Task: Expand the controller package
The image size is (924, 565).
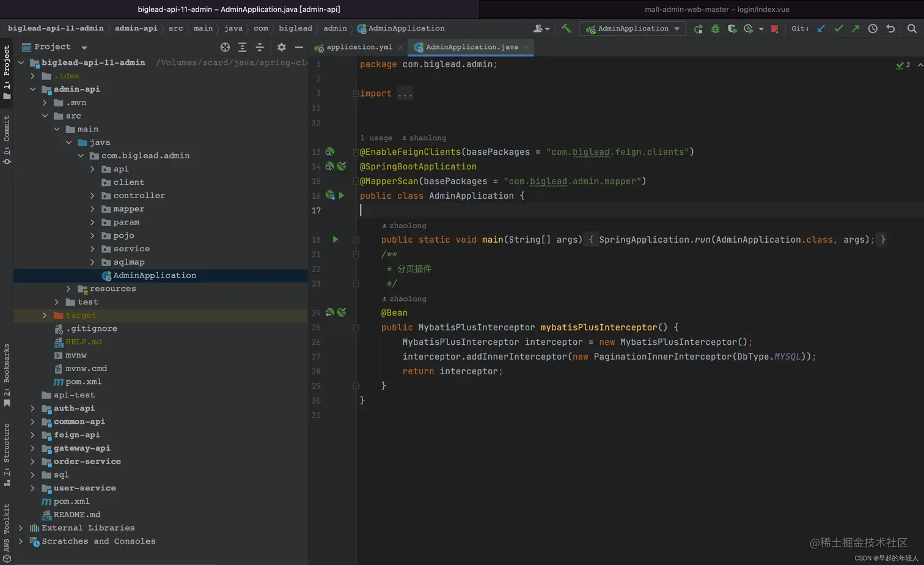Action: (92, 196)
